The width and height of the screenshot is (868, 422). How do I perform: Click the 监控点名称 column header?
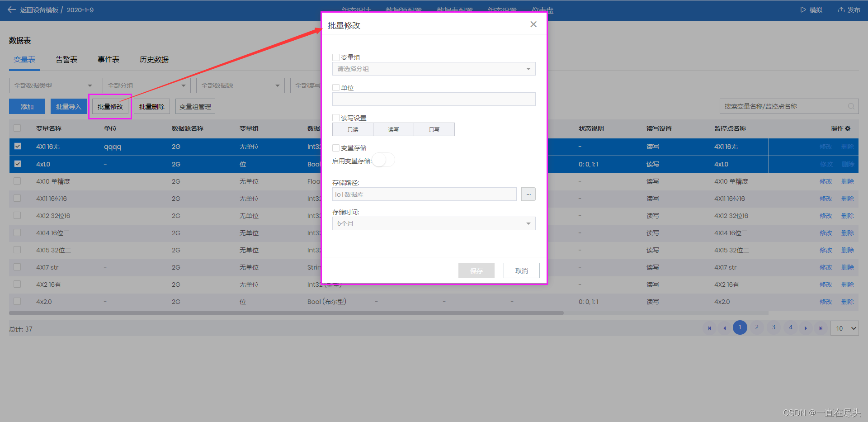click(x=730, y=128)
